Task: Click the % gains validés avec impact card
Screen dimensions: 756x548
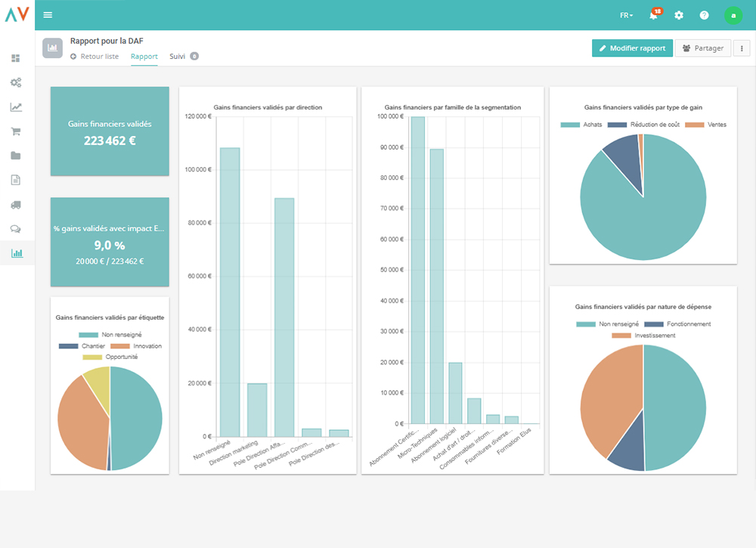Action: point(110,242)
